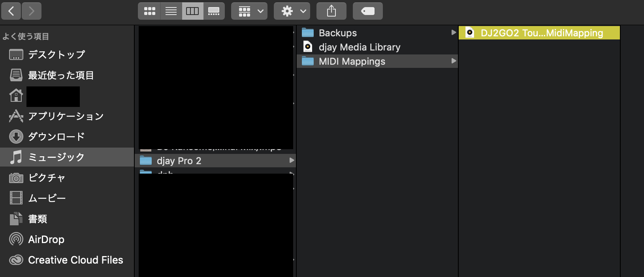Open AirDrop from the sidebar
The image size is (644, 277).
46,239
